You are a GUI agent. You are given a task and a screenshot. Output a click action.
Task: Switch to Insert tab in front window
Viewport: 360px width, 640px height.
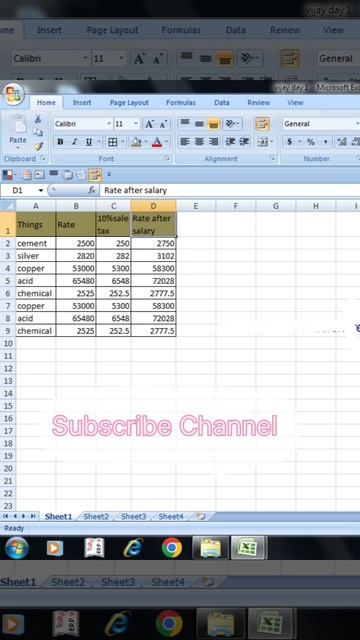coord(82,103)
